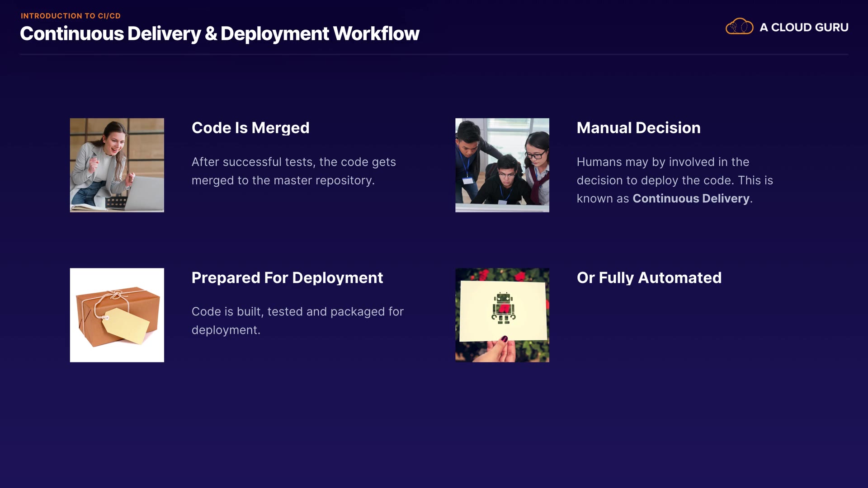Viewport: 868px width, 488px height.
Task: Click the slide title Continuous Delivery & Deployment Workflow
Action: click(x=220, y=34)
